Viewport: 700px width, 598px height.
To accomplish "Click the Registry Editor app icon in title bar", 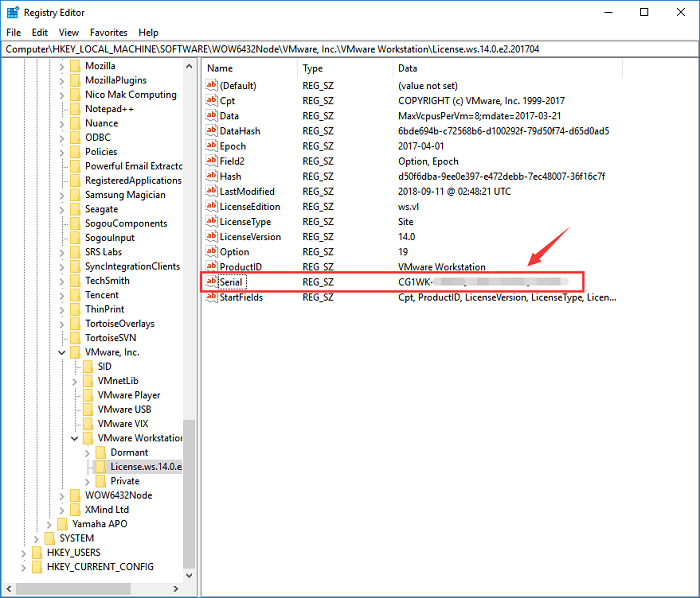I will pyautogui.click(x=12, y=12).
